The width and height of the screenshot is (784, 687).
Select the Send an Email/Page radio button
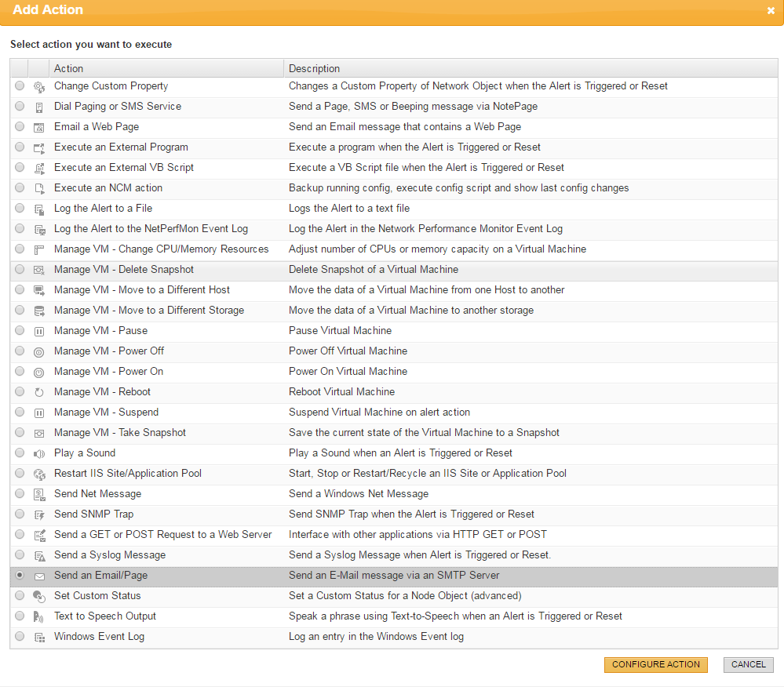20,575
